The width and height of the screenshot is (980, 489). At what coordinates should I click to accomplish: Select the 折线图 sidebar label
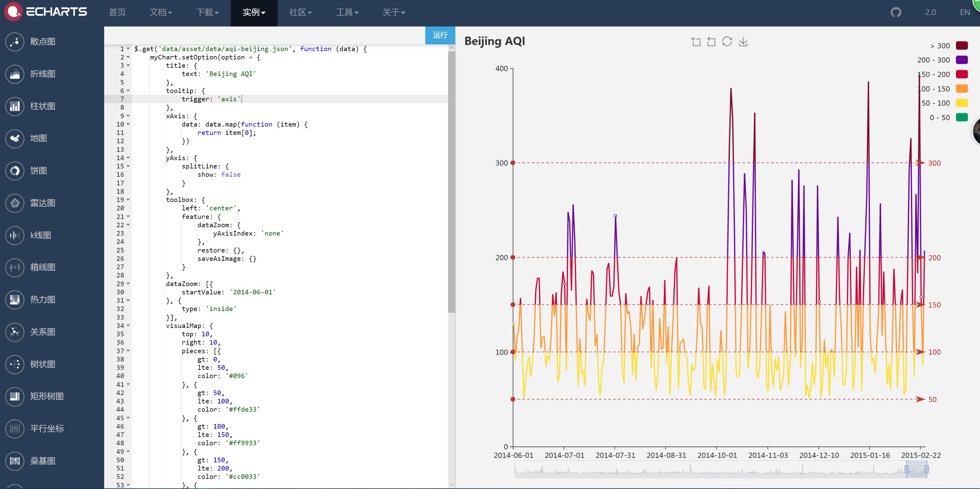43,74
